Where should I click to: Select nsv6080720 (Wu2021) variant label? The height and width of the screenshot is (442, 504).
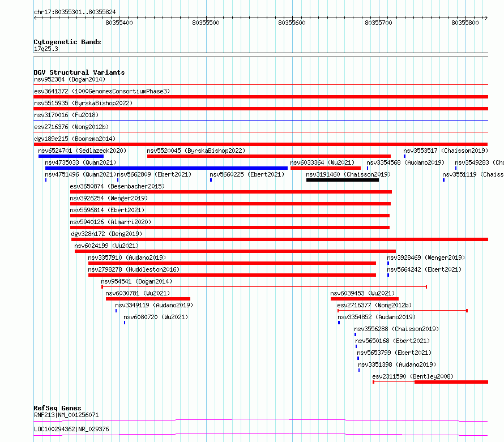point(156,317)
